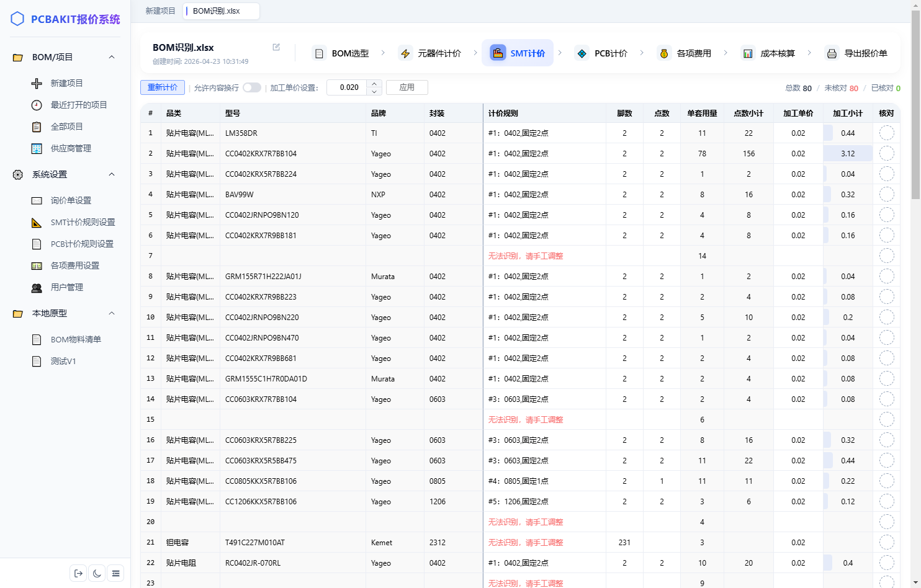Switch to the BOM识别.xlsx tab
921x588 pixels.
point(221,11)
